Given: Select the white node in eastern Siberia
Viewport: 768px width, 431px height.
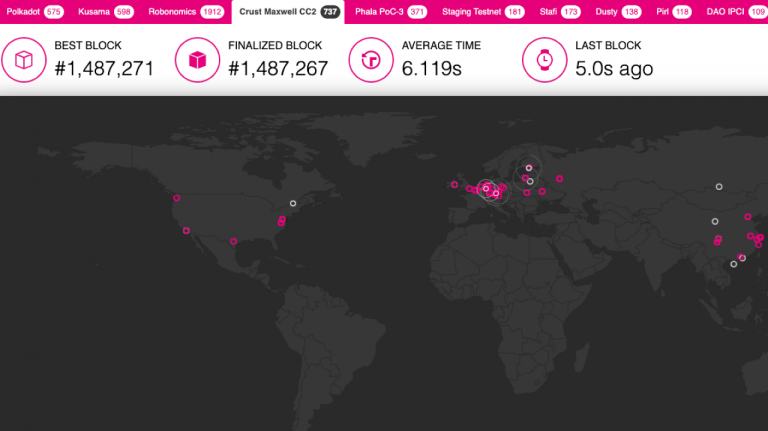Looking at the screenshot, I should click(x=718, y=186).
